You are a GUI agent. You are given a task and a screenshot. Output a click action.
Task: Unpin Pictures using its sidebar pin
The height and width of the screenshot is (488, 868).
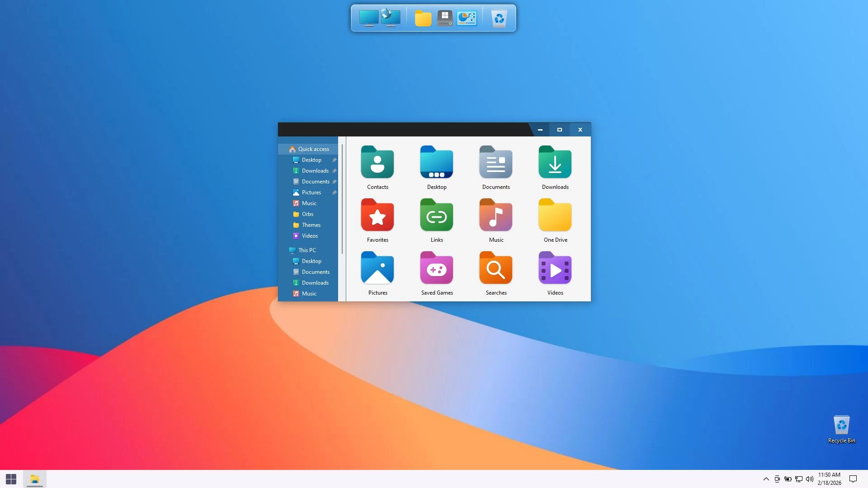click(x=335, y=192)
